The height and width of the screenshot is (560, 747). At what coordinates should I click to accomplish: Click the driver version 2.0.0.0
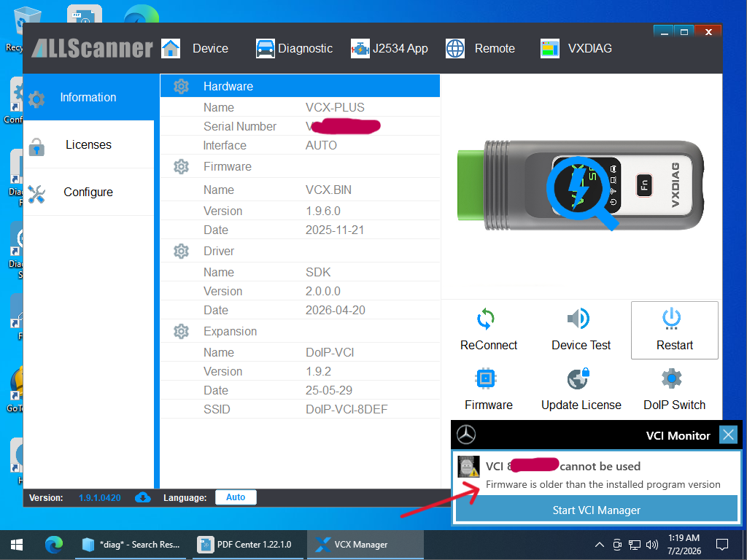click(323, 291)
